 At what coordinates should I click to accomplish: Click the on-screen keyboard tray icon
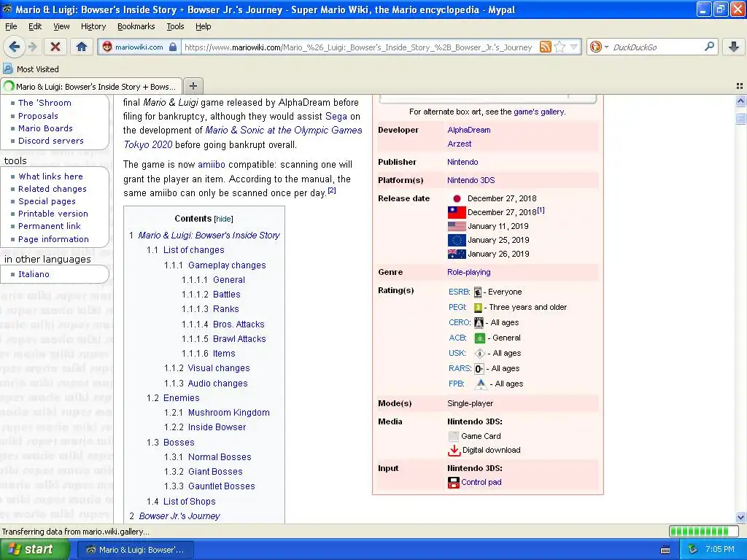point(665,550)
